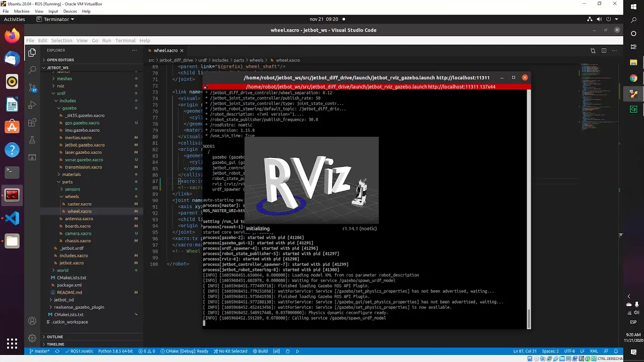The height and width of the screenshot is (362, 644).
Task: Expand the TIMELINE panel
Action: click(x=55, y=344)
